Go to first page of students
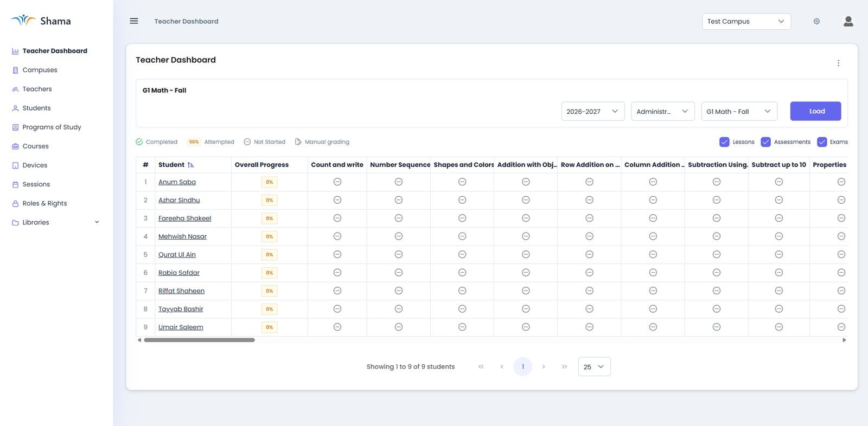This screenshot has height=426, width=868. [481, 367]
